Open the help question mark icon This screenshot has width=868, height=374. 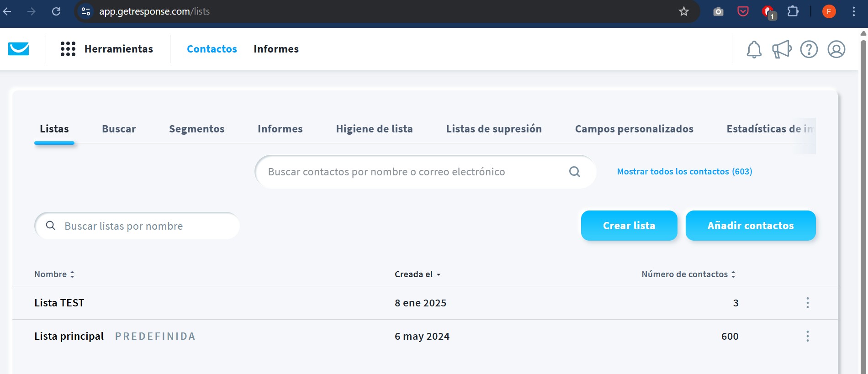point(809,49)
